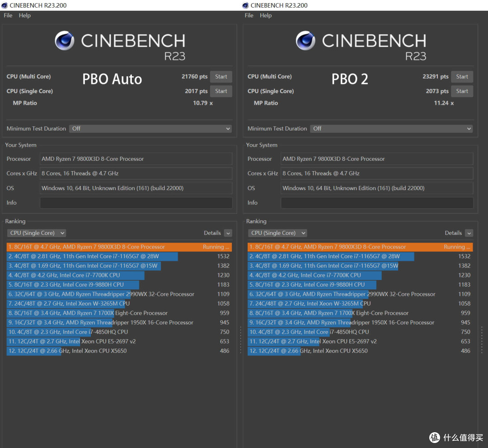Open Minimum Test Duration dropdown in left window
The height and width of the screenshot is (448, 488).
click(x=150, y=129)
